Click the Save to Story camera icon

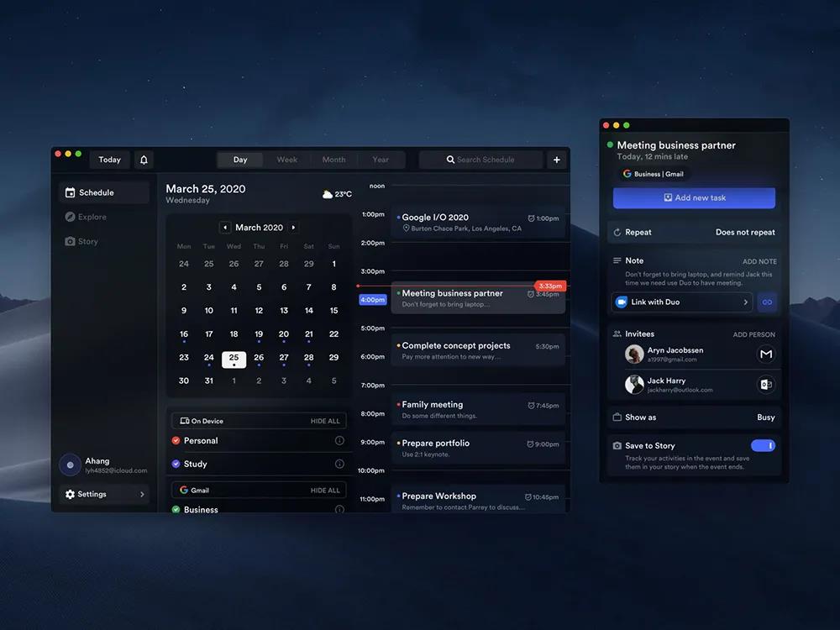pos(617,446)
